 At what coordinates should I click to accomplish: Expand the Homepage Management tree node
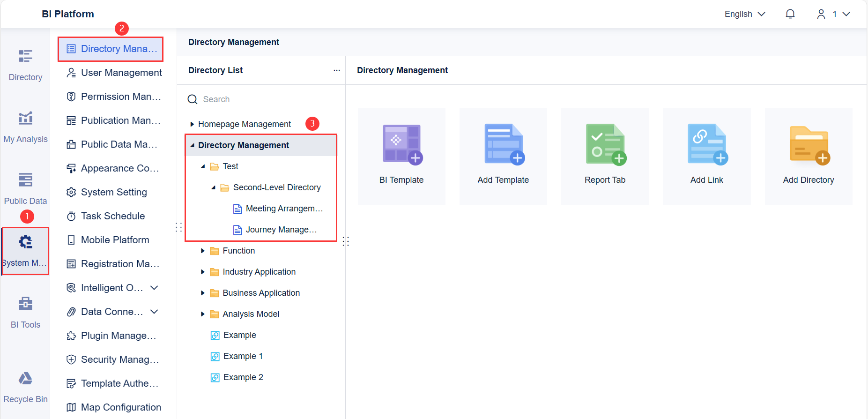[192, 124]
